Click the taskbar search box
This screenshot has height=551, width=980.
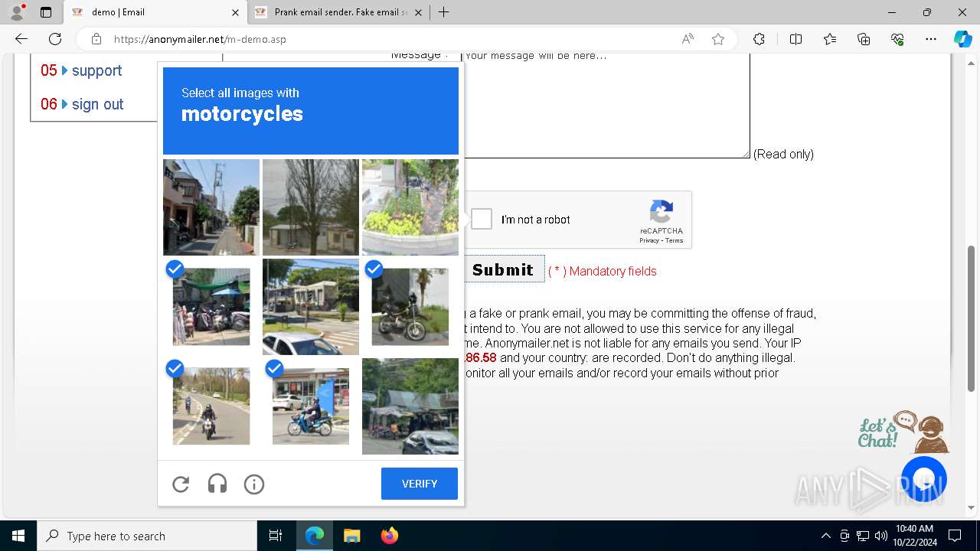[x=147, y=536]
